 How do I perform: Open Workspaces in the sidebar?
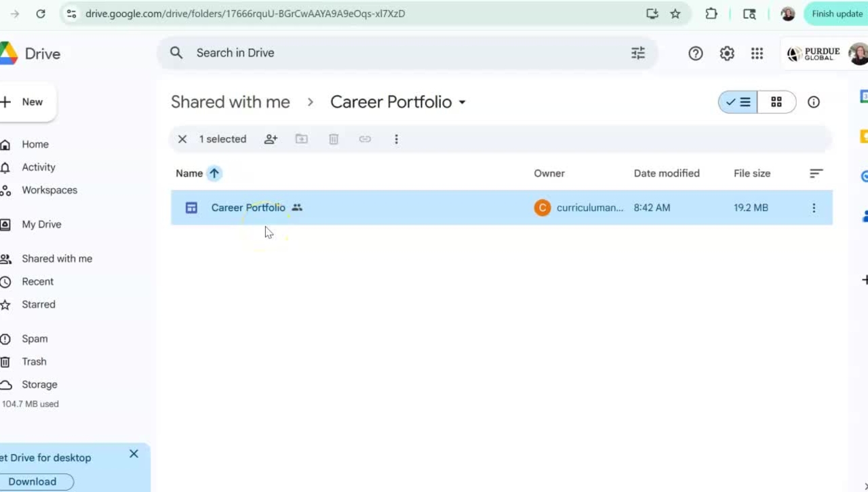pos(50,191)
